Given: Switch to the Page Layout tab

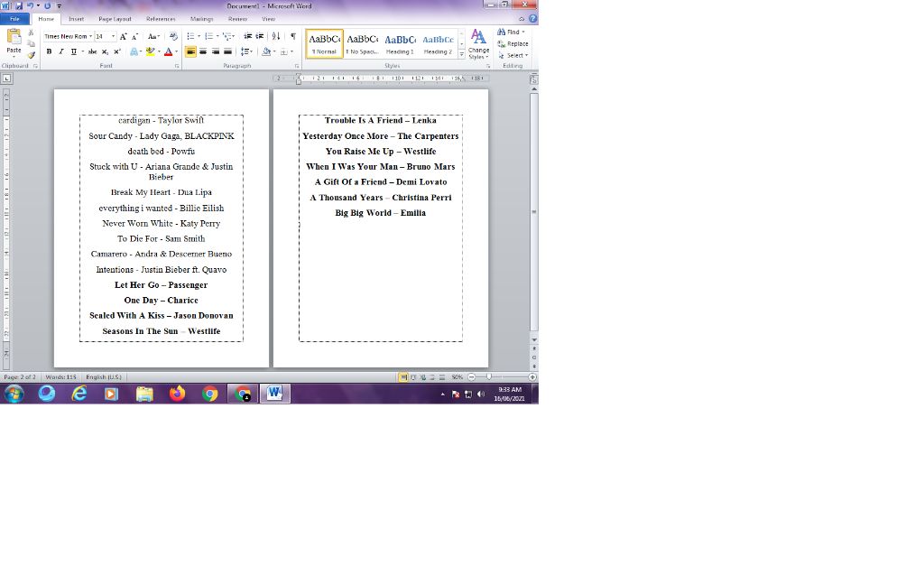Looking at the screenshot, I should 115,19.
